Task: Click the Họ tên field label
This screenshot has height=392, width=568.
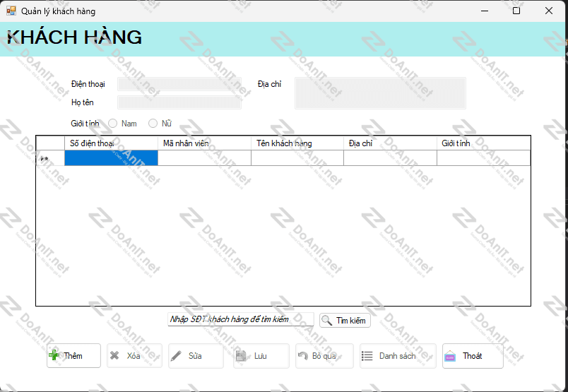Action: pyautogui.click(x=83, y=102)
